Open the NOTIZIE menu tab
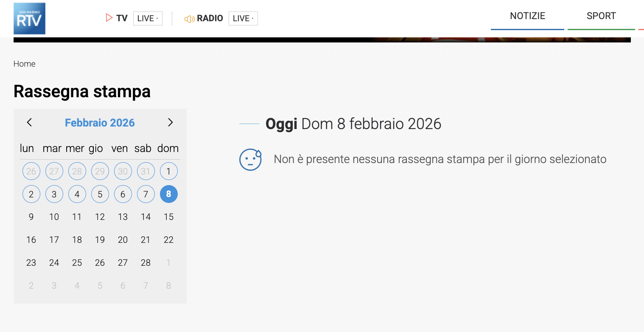The height and width of the screenshot is (332, 644). [527, 16]
